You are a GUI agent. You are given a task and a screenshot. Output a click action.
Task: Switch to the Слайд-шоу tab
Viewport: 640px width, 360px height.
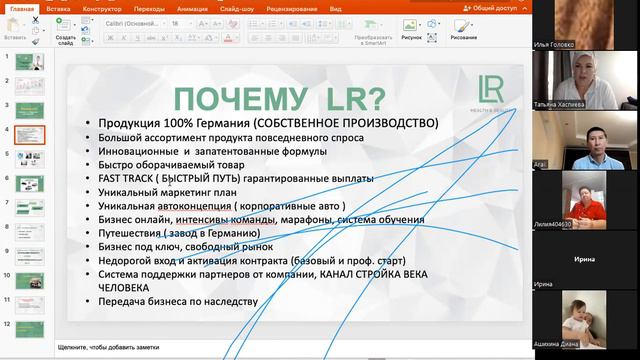point(237,9)
